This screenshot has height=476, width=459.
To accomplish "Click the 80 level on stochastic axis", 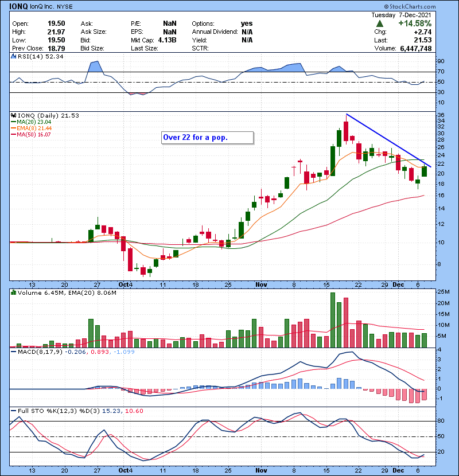I will 441,421.
